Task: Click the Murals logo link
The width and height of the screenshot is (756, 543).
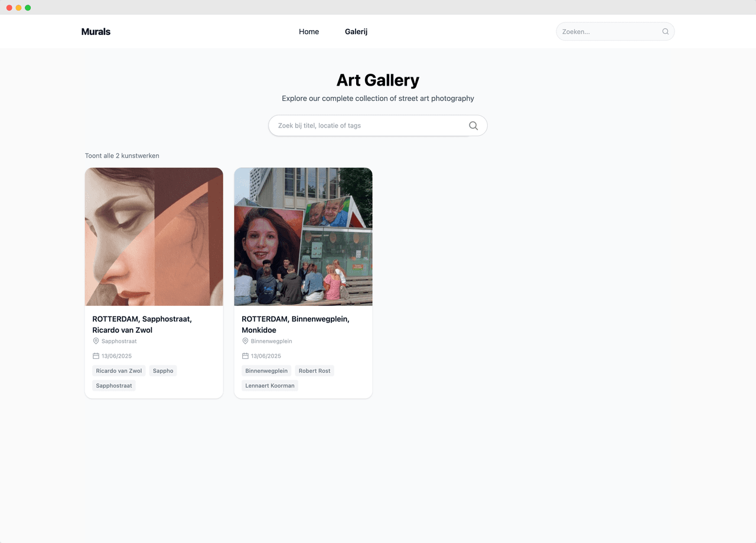Action: point(96,32)
